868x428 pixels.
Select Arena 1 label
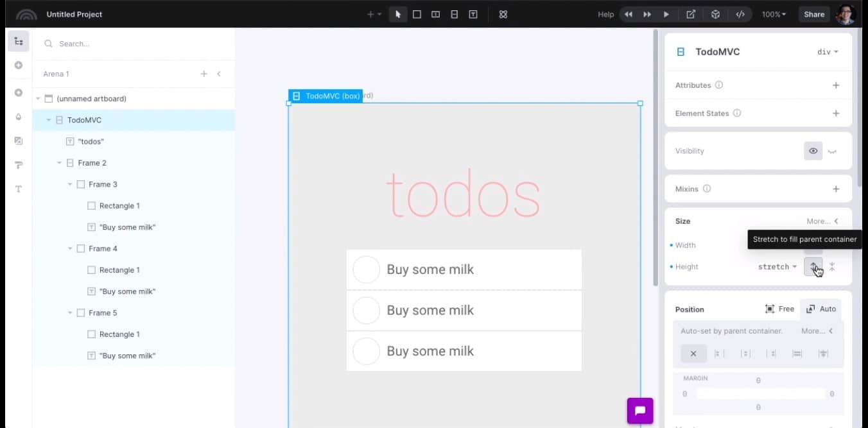[x=56, y=74]
